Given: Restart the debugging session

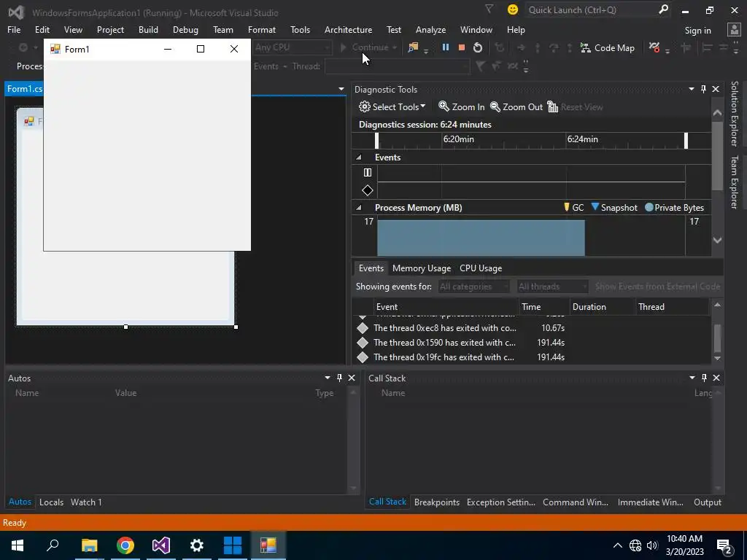Looking at the screenshot, I should pos(478,47).
